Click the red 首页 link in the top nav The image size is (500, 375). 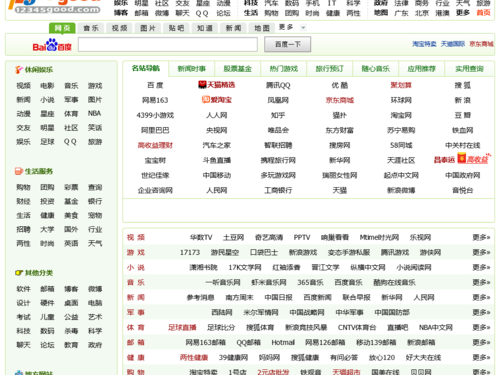(x=483, y=13)
